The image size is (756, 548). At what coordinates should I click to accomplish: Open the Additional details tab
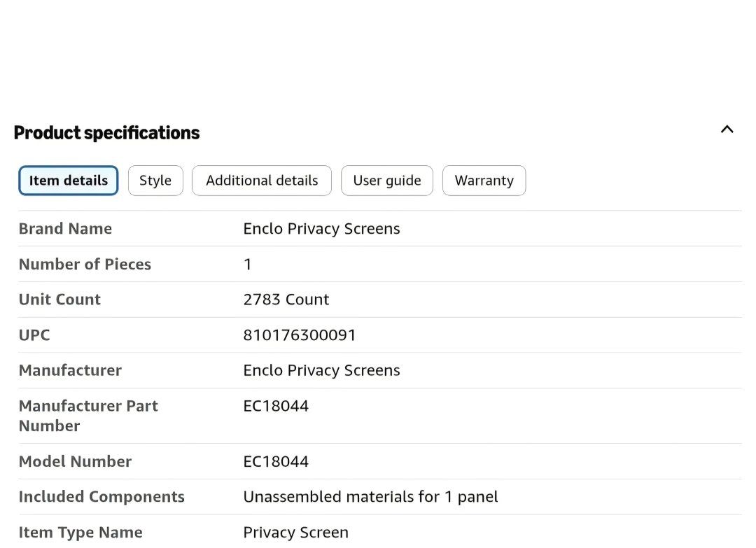tap(262, 181)
